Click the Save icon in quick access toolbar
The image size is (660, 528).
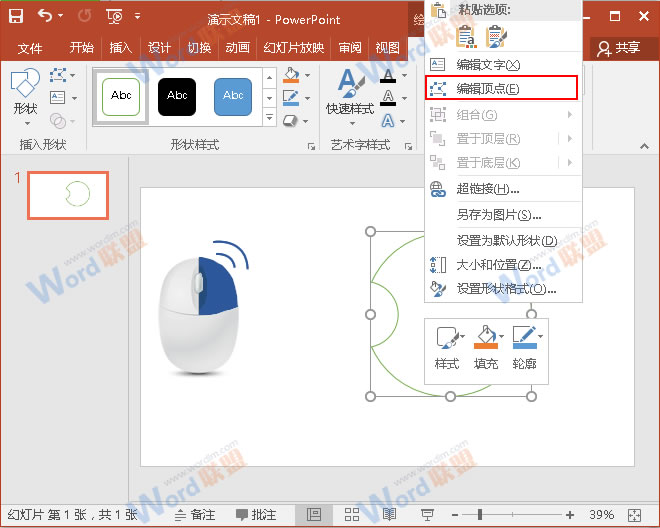click(x=16, y=16)
